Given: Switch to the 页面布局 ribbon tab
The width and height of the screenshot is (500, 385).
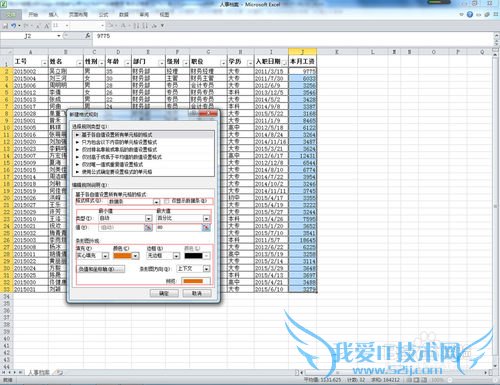Looking at the screenshot, I should [x=78, y=15].
